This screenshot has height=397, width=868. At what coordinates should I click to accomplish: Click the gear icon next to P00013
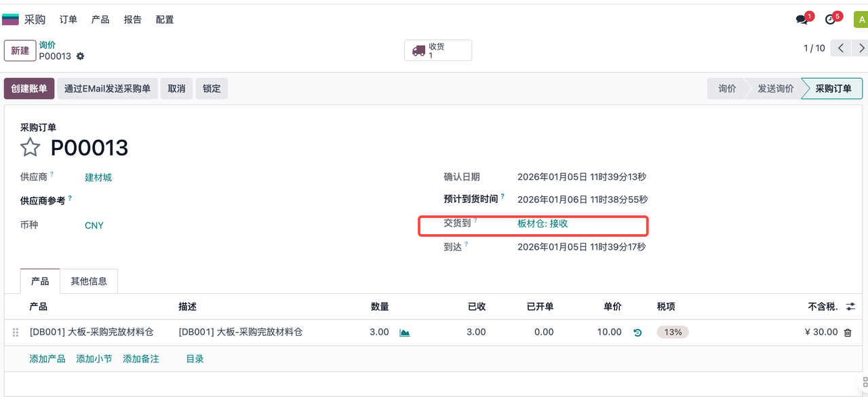(80, 56)
